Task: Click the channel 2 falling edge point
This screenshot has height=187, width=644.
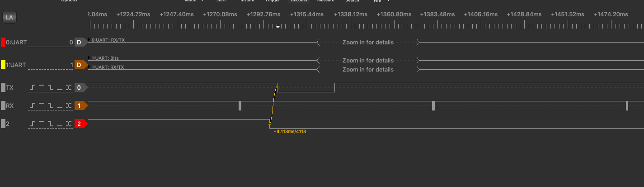Action: click(x=269, y=123)
